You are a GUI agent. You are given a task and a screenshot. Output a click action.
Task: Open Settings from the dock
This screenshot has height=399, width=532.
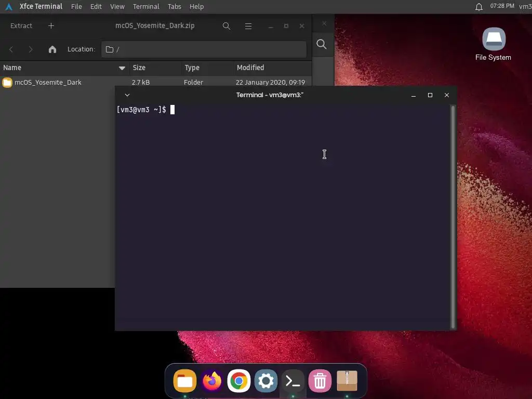tap(266, 381)
